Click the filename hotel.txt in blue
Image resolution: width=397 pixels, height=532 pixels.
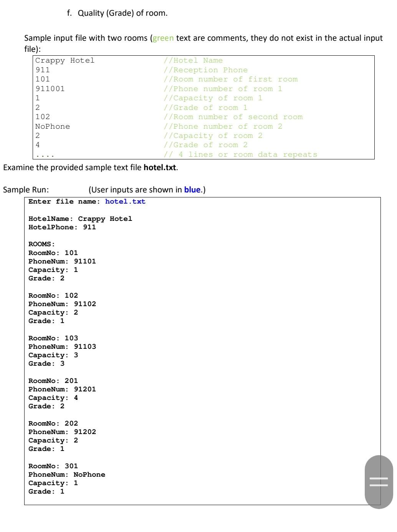click(125, 201)
